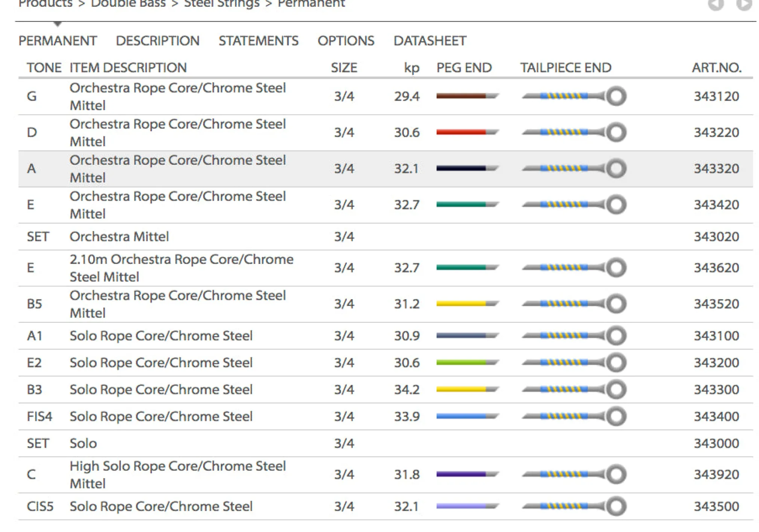Click the FIS4 string tailpiece end icon
Image resolution: width=759 pixels, height=532 pixels.
[574, 416]
